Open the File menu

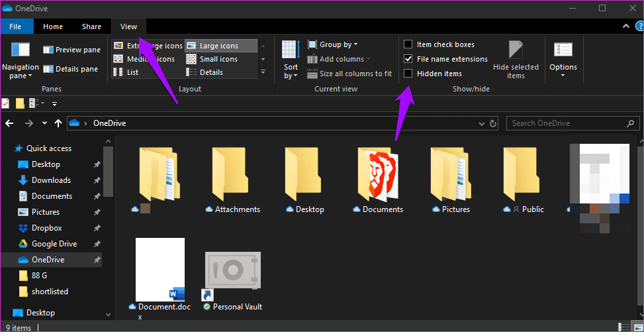tap(15, 27)
